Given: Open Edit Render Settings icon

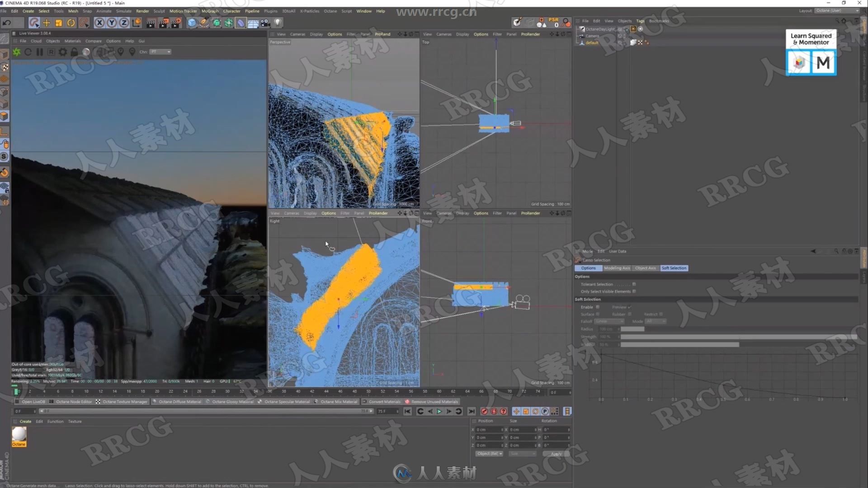Looking at the screenshot, I should click(x=176, y=23).
